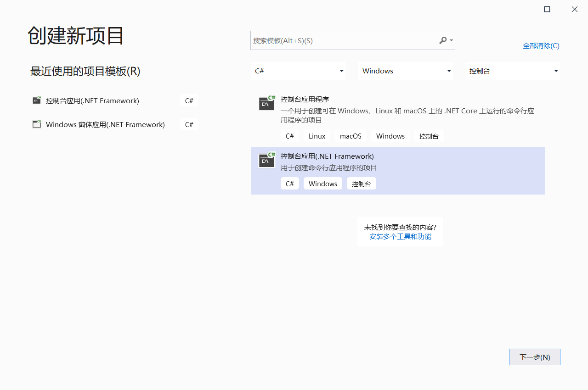Click the 控制台应用(.NET Framework) template icon
588x390 pixels.
(266, 160)
